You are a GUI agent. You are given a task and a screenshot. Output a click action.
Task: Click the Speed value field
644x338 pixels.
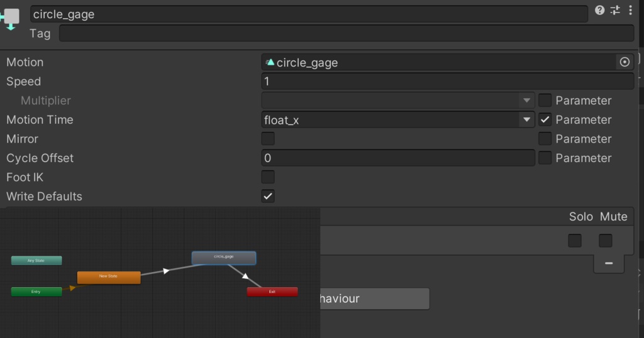[x=447, y=82]
